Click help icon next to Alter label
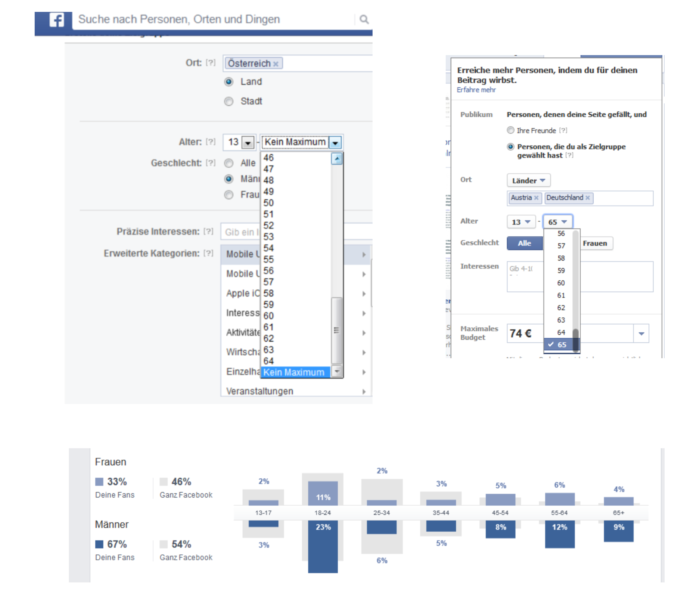 coord(210,142)
